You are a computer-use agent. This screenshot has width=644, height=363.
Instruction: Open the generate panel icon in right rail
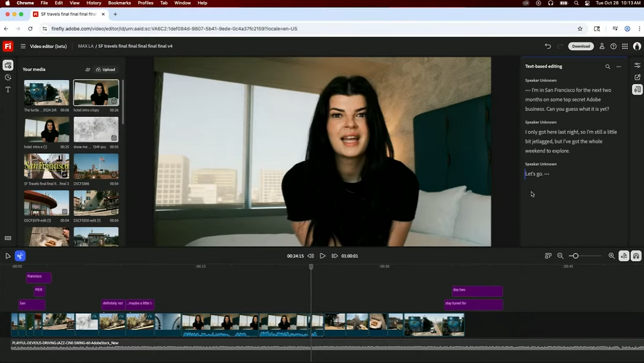pyautogui.click(x=637, y=77)
